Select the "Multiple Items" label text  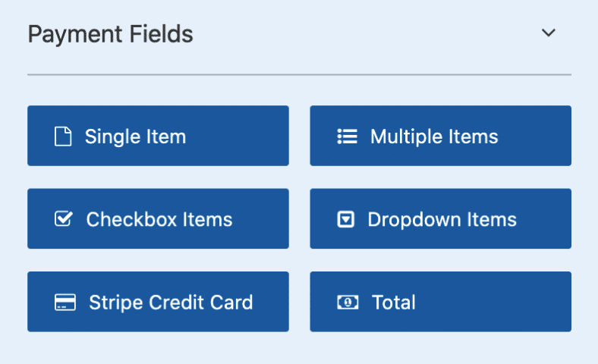pos(434,136)
